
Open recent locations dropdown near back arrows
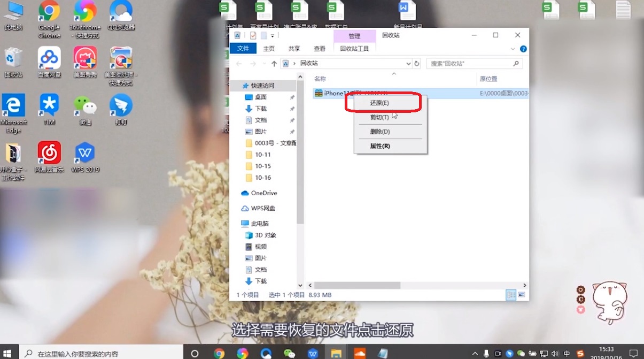pyautogui.click(x=263, y=63)
